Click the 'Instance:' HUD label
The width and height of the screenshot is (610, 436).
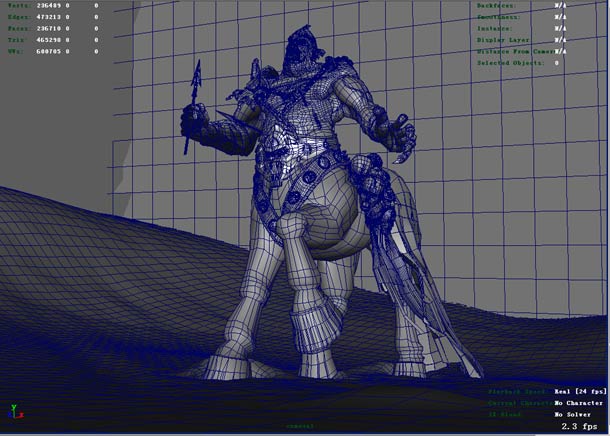point(494,28)
